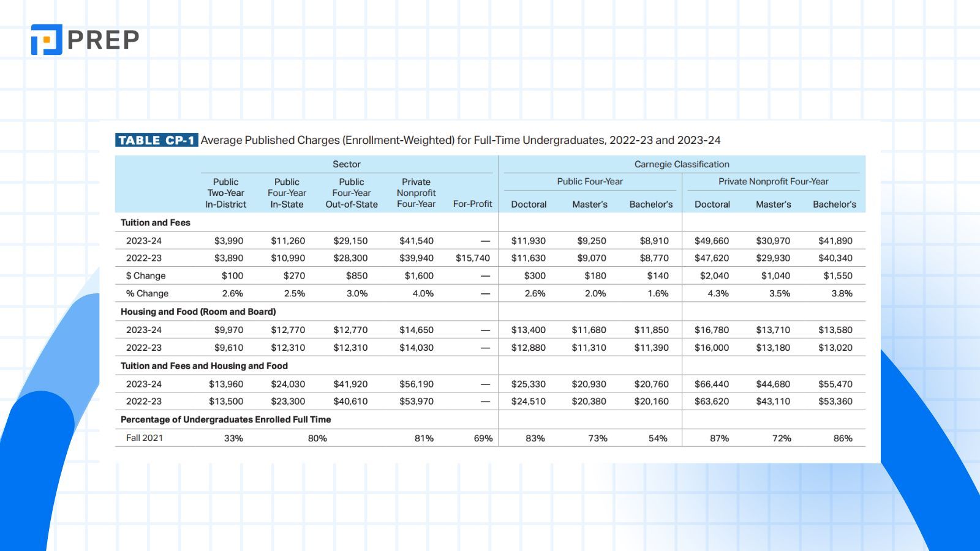Click the $13,960 total cost cell
The height and width of the screenshot is (551, 980).
(226, 384)
